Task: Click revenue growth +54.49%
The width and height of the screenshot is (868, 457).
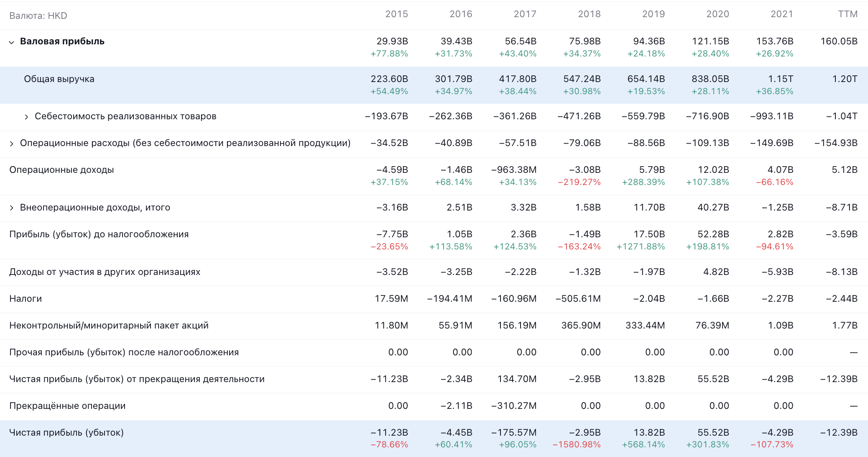Action: point(389,91)
